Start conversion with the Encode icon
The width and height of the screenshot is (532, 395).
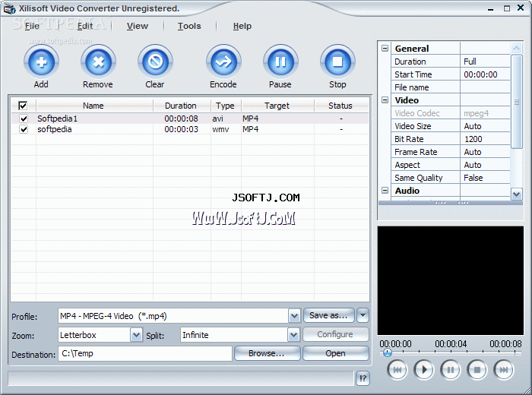[223, 62]
